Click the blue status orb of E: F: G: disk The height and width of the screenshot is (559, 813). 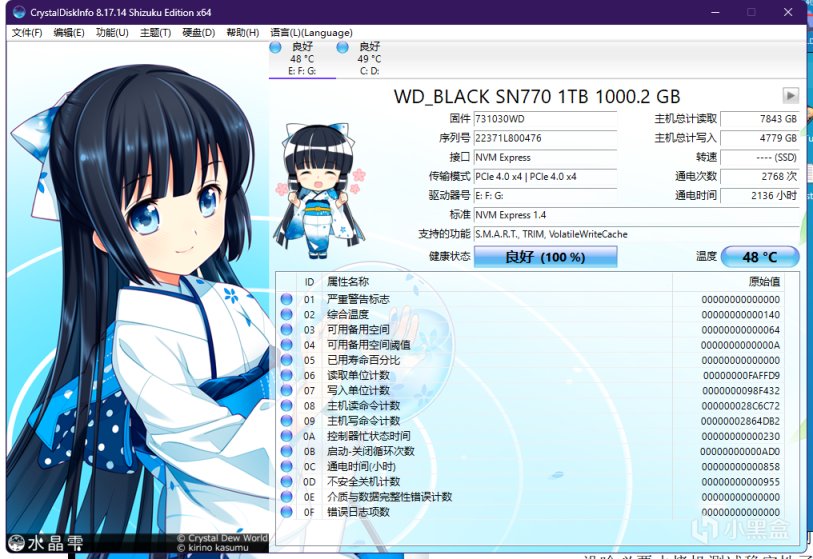pyautogui.click(x=276, y=47)
